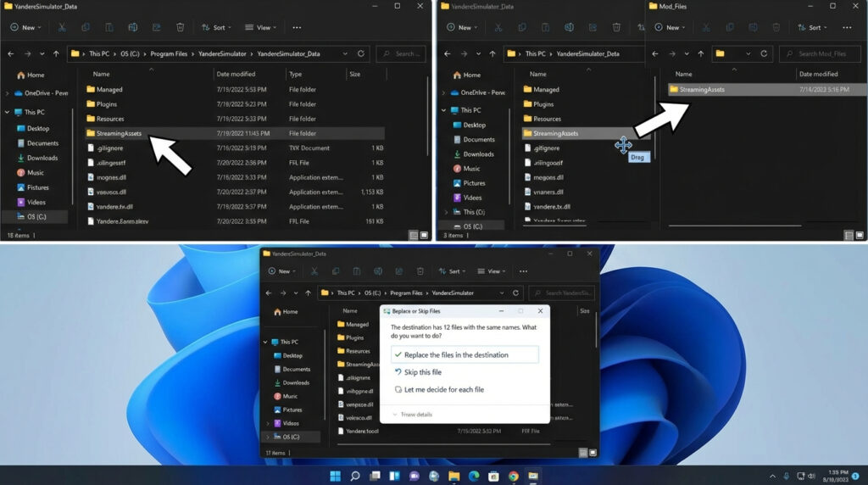The height and width of the screenshot is (485, 868).
Task: Refresh the YandereSimulator_Data folder in top-left window
Action: (x=362, y=53)
